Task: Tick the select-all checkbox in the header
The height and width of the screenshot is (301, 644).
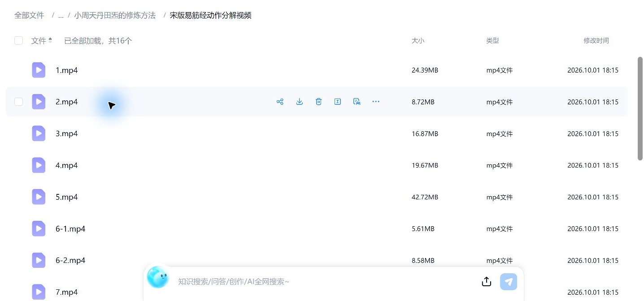Action: [18, 41]
